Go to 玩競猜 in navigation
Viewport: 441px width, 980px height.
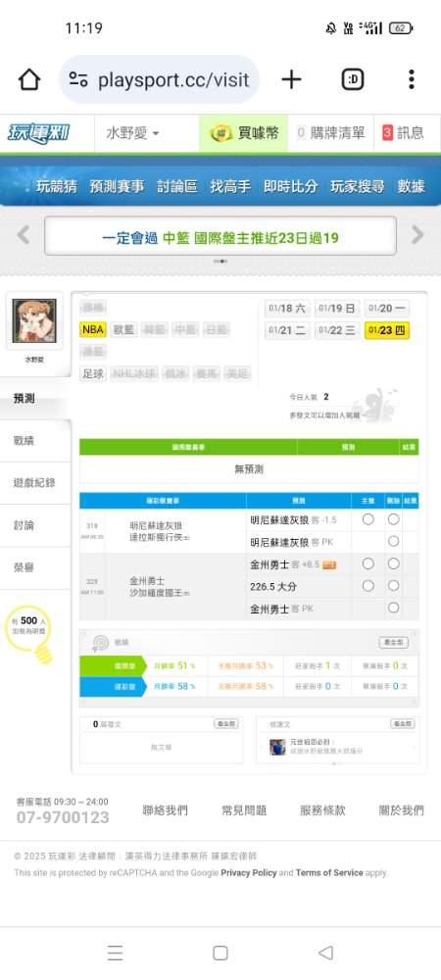[56, 186]
